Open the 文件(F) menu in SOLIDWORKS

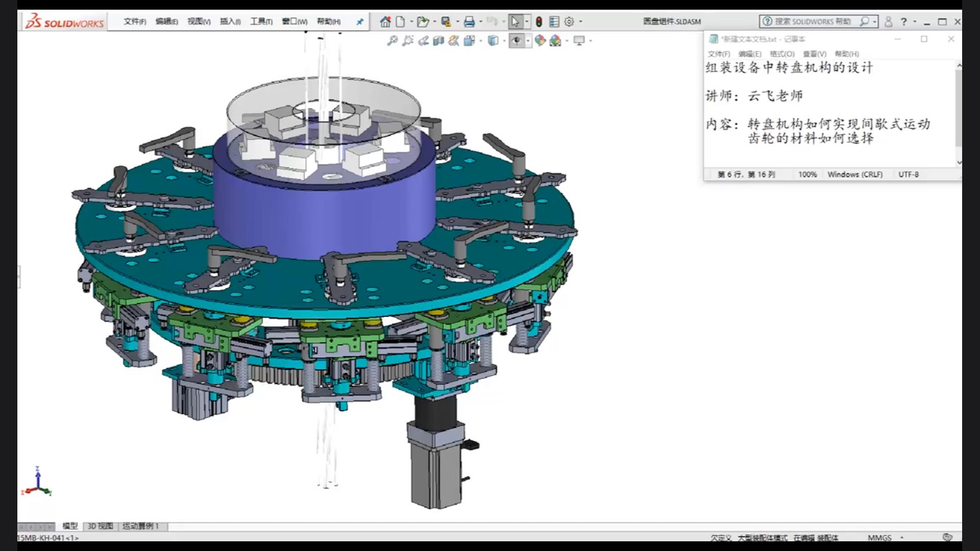point(135,21)
